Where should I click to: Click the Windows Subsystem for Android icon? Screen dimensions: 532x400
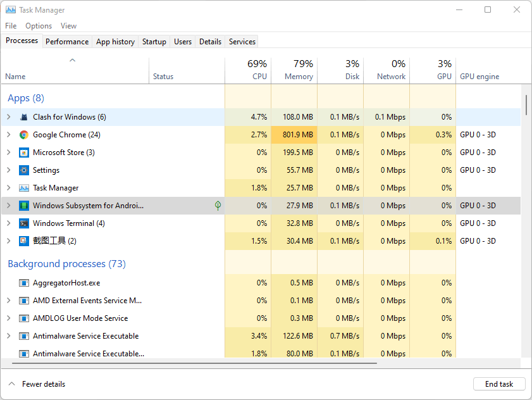coord(24,206)
